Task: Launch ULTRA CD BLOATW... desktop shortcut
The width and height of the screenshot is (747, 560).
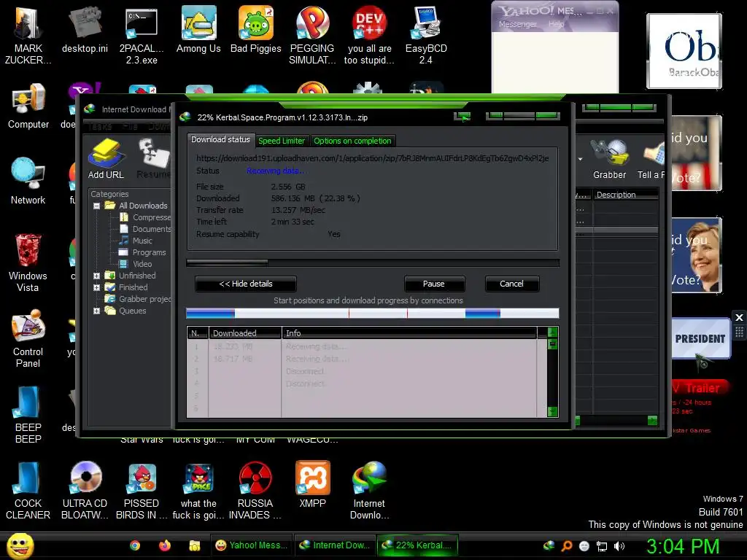Action: (x=85, y=491)
